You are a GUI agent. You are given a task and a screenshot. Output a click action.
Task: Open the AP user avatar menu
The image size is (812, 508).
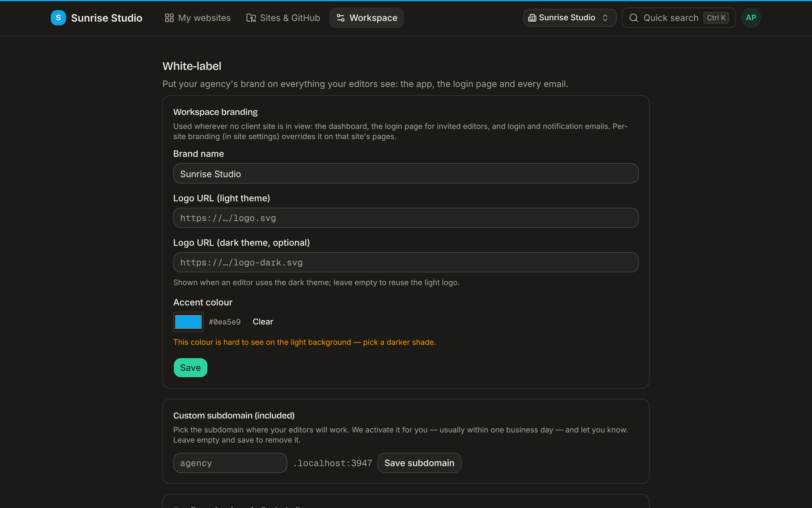click(x=751, y=18)
